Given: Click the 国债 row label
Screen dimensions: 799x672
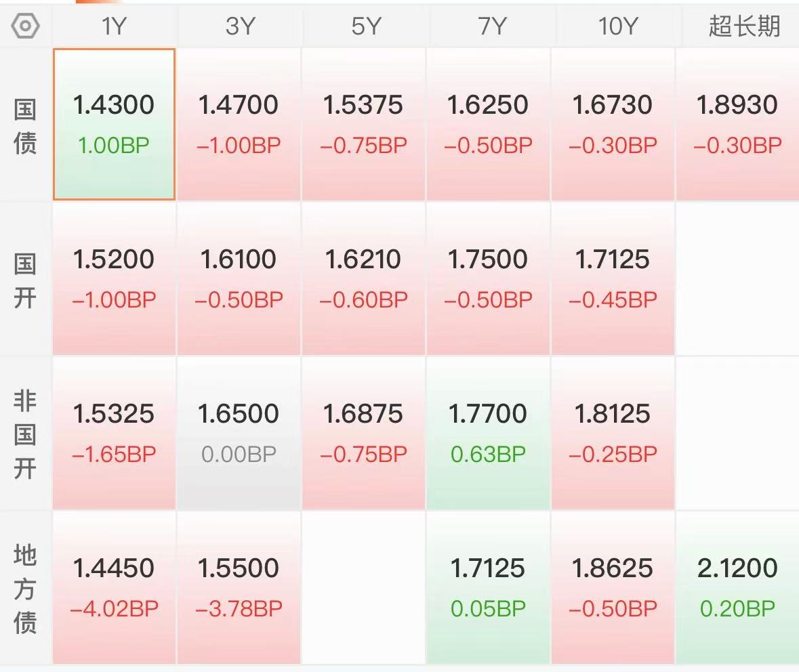Looking at the screenshot, I should point(25,126).
